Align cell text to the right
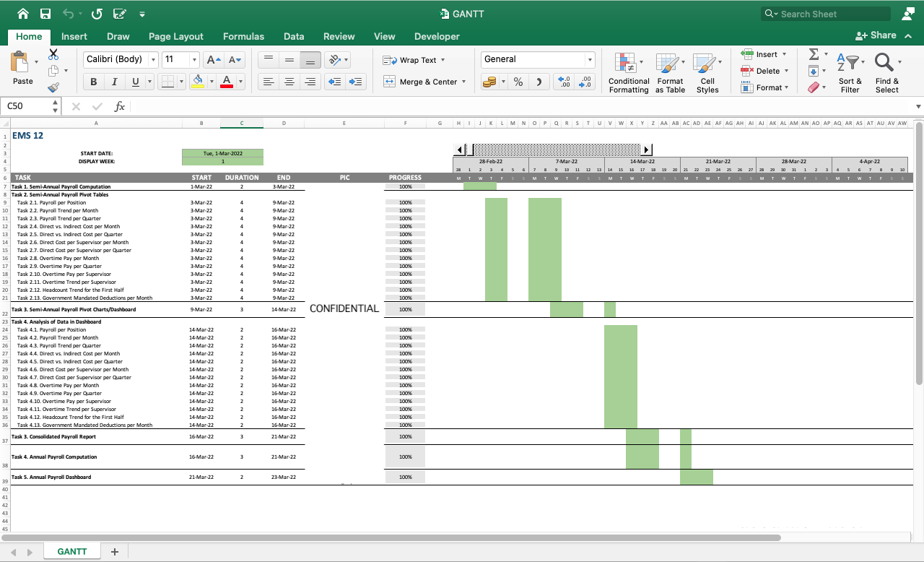Image resolution: width=924 pixels, height=562 pixels. click(310, 82)
